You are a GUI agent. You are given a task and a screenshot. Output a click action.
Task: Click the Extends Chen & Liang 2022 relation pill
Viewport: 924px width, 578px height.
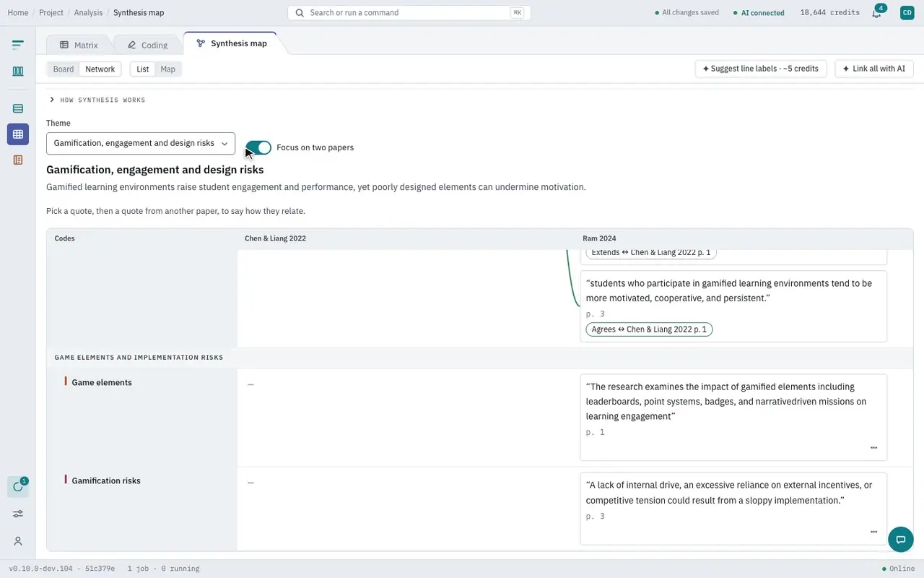(x=651, y=253)
